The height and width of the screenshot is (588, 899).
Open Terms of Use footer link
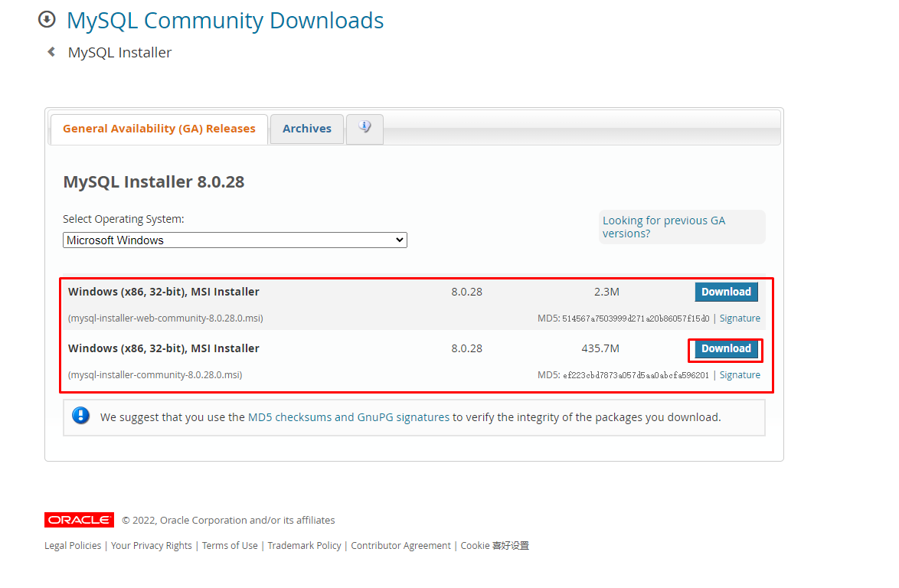(230, 546)
